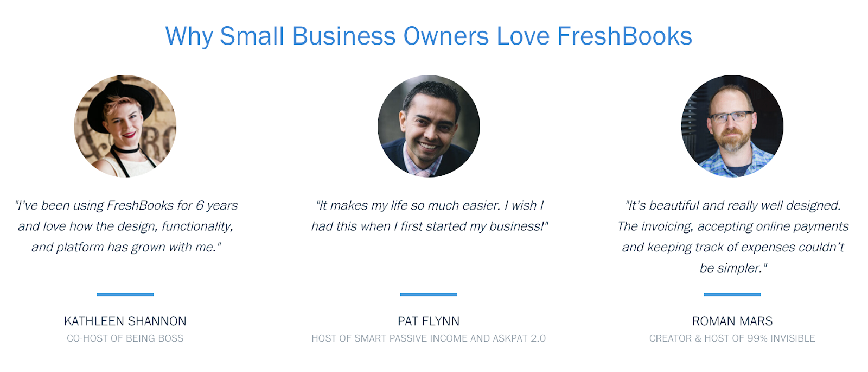Click the "It's beautiful and really" quote

click(733, 236)
